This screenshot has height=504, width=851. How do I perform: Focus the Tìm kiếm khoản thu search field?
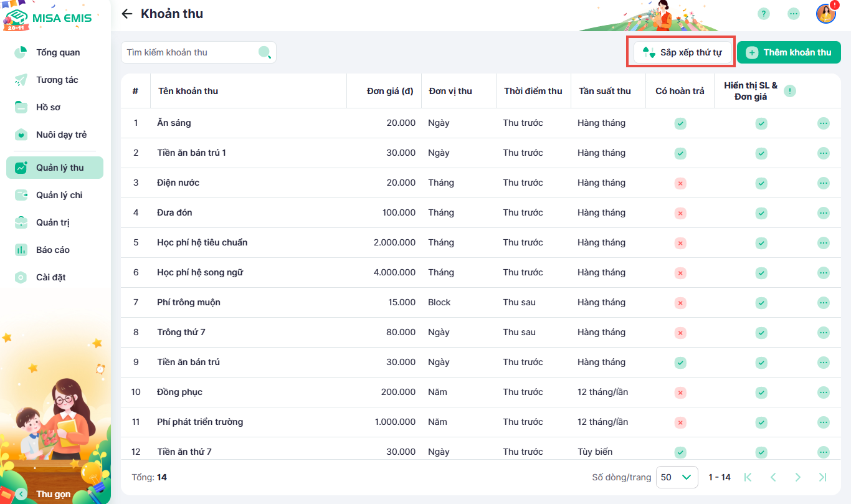click(190, 52)
